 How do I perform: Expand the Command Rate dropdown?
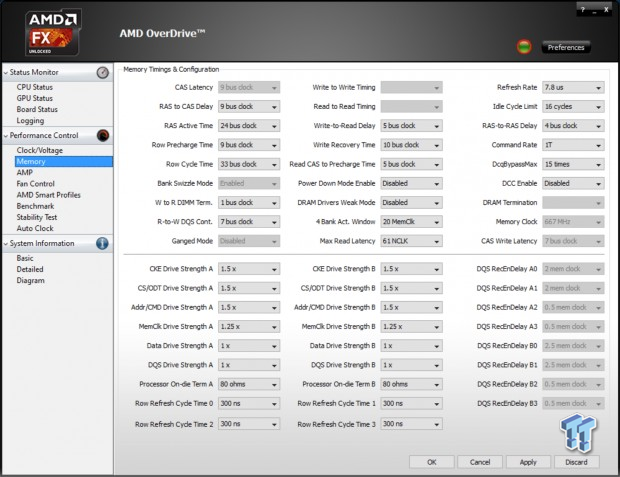click(x=573, y=145)
